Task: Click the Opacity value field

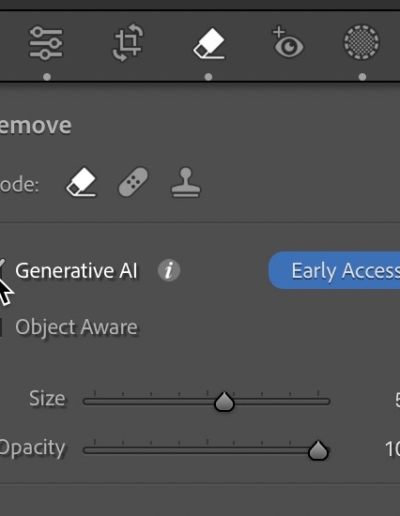Action: pyautogui.click(x=393, y=449)
